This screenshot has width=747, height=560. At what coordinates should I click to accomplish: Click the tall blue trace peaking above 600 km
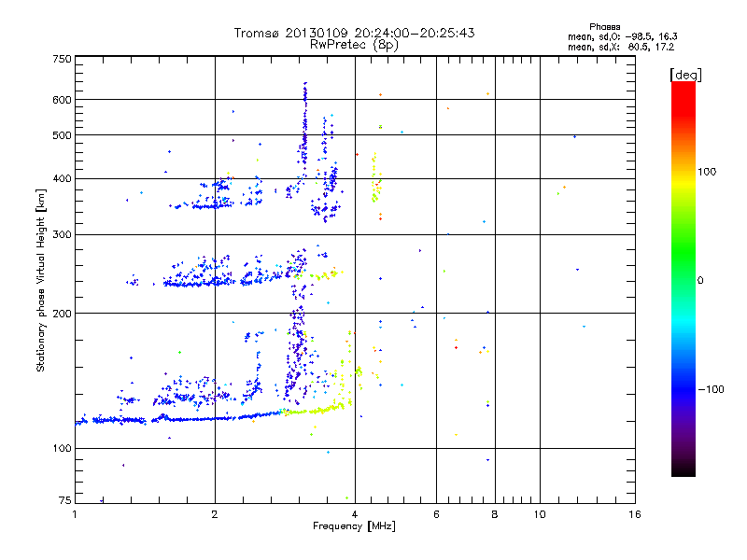click(305, 124)
